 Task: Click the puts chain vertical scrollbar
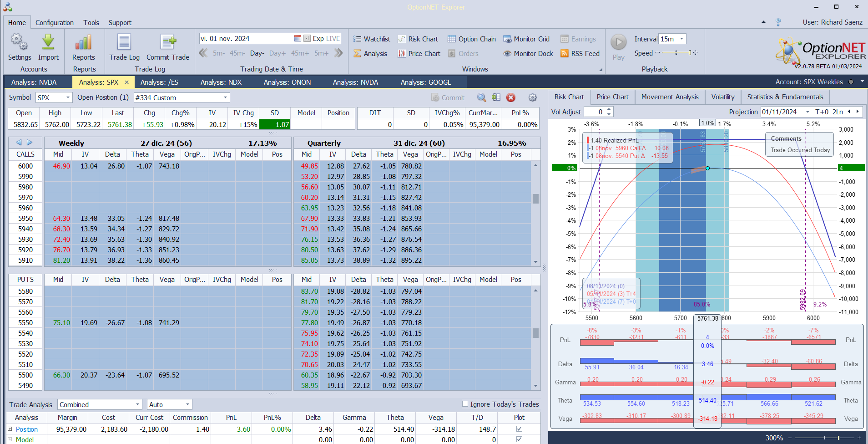(536, 338)
